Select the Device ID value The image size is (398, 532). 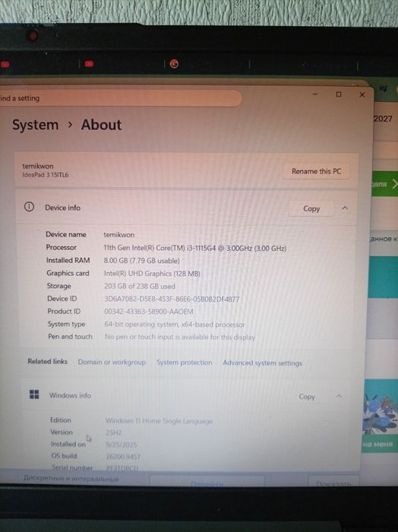[x=172, y=299]
